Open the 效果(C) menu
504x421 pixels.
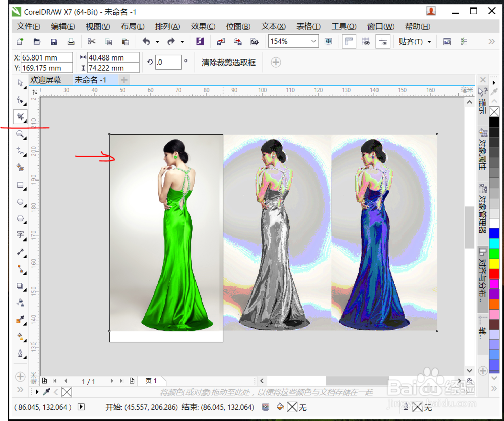(203, 26)
